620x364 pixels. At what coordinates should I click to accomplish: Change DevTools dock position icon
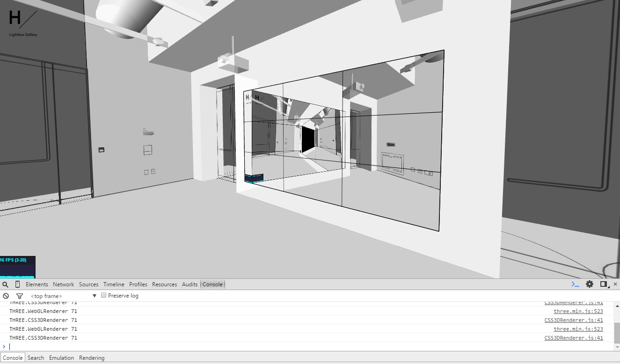(603, 284)
